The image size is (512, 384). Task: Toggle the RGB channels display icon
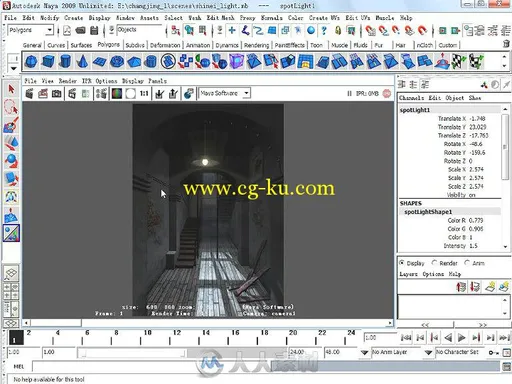117,94
